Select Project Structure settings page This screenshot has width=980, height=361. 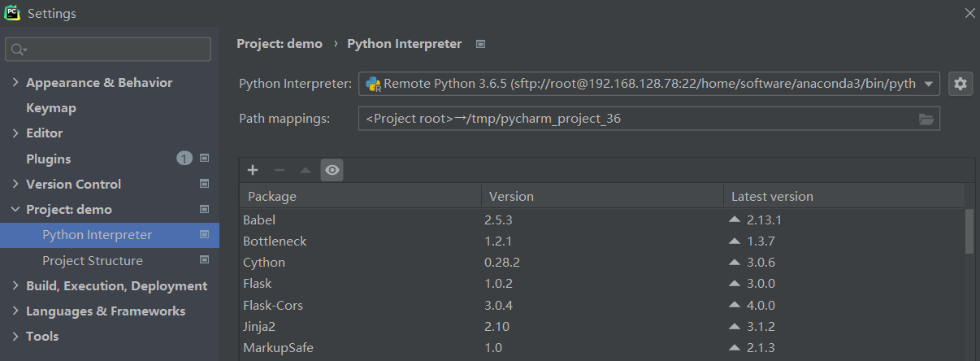click(92, 260)
